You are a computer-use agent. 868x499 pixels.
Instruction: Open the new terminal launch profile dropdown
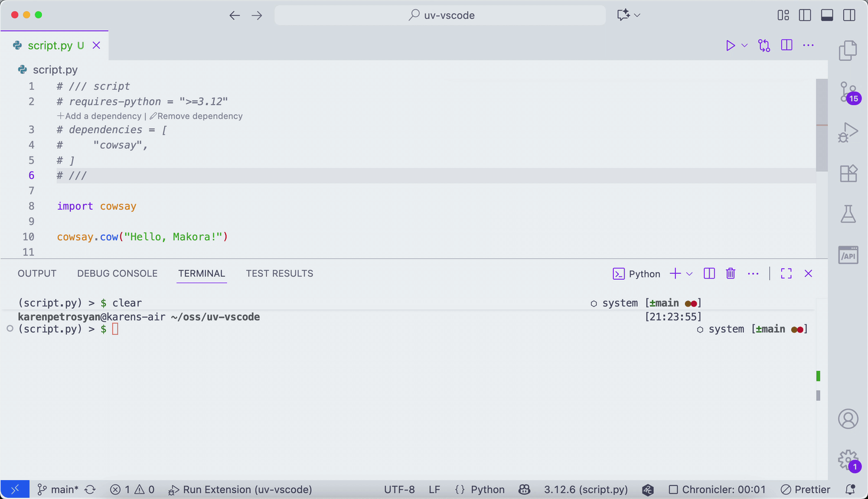coord(689,274)
